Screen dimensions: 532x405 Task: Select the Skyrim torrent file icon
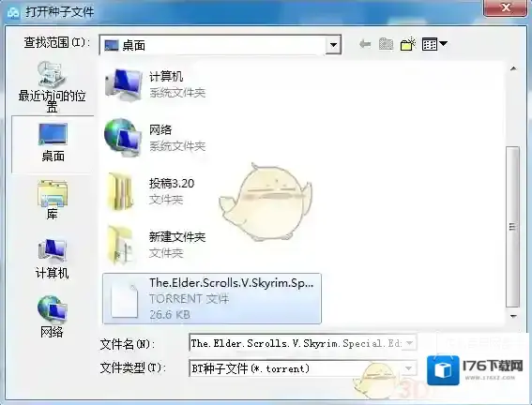point(125,301)
